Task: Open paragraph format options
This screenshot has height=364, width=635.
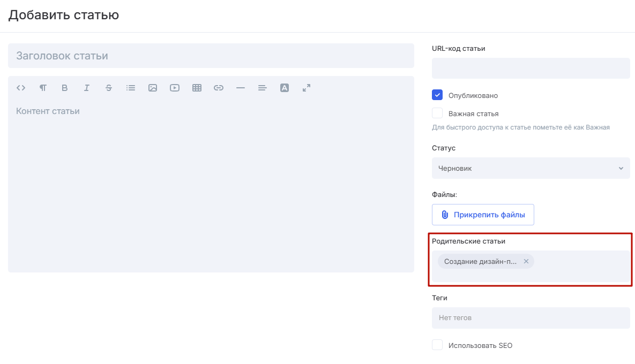Action: coord(43,88)
